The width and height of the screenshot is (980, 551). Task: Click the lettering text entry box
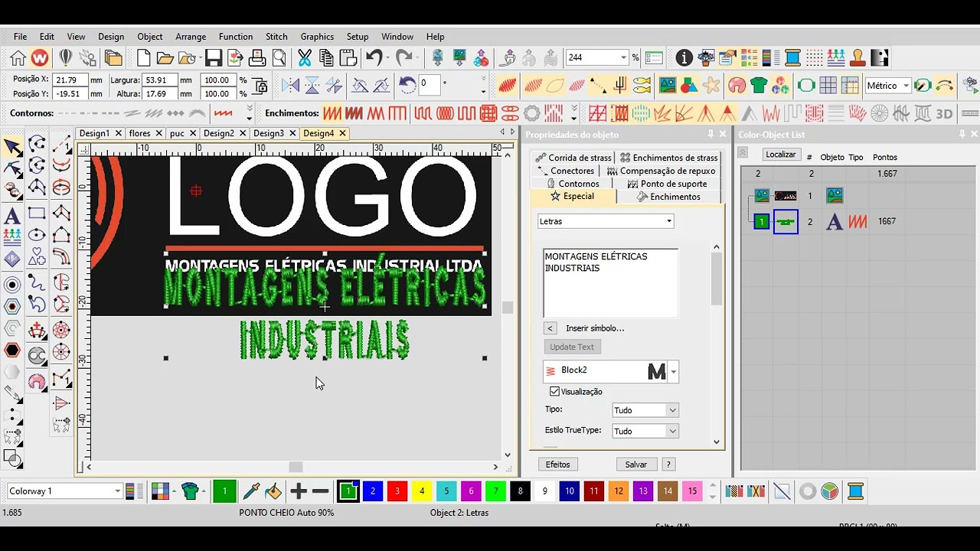point(610,283)
